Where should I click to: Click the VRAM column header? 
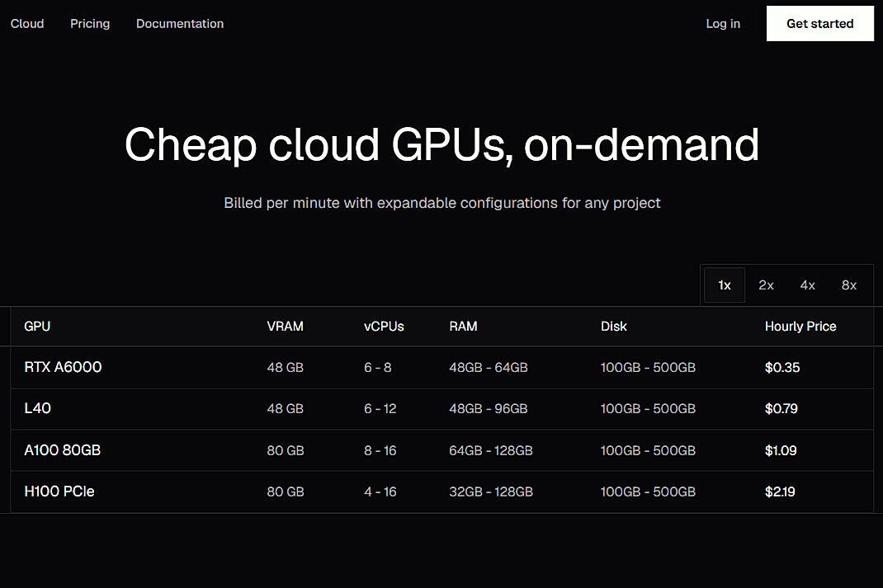(285, 327)
